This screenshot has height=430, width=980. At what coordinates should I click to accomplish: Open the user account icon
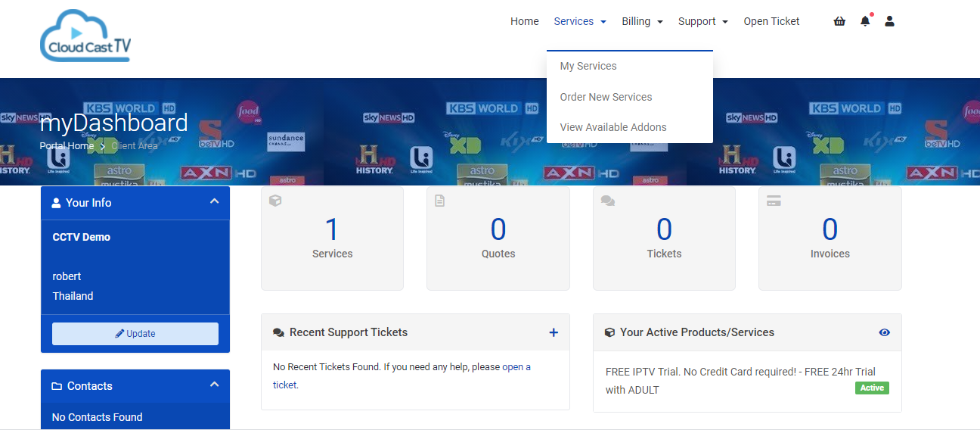(x=889, y=21)
